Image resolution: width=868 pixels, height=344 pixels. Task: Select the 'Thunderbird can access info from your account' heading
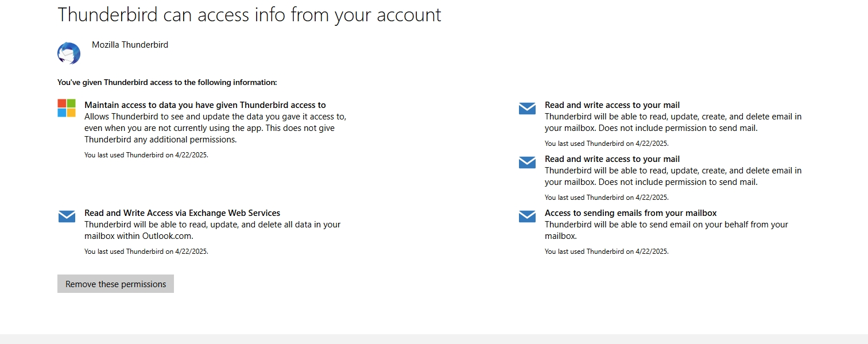[x=250, y=14]
